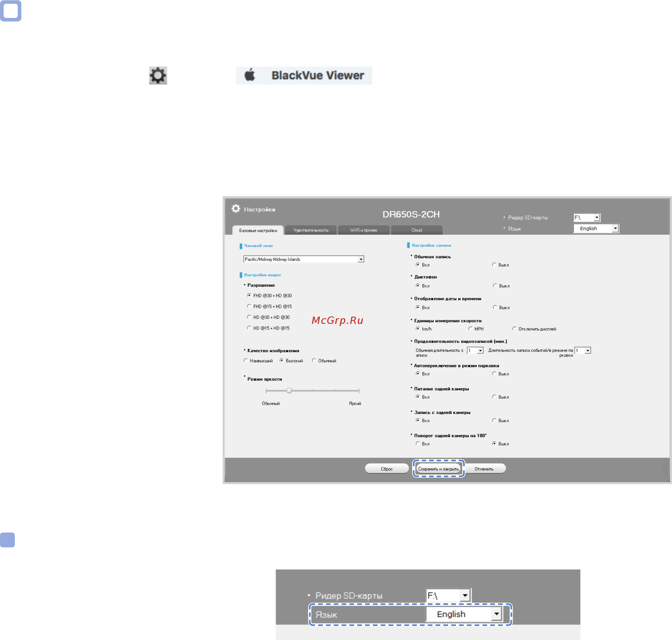The image size is (672, 640).
Task: Select MPH speed unit
Action: point(470,329)
